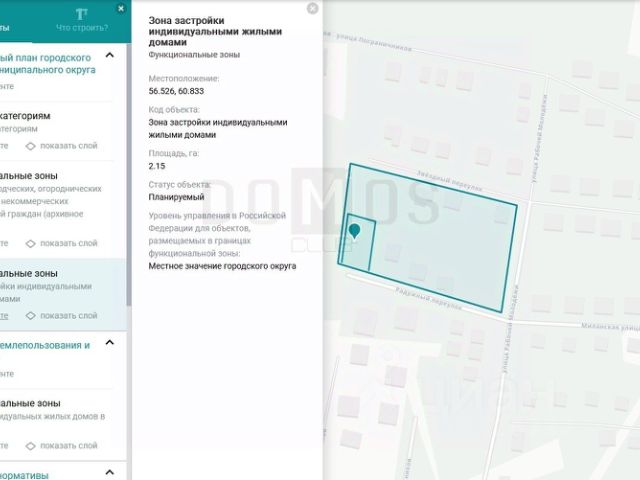The height and width of the screenshot is (480, 640).
Task: Click the heading 'Зона застройки индивидуальными жилыми домами'
Action: [x=215, y=31]
